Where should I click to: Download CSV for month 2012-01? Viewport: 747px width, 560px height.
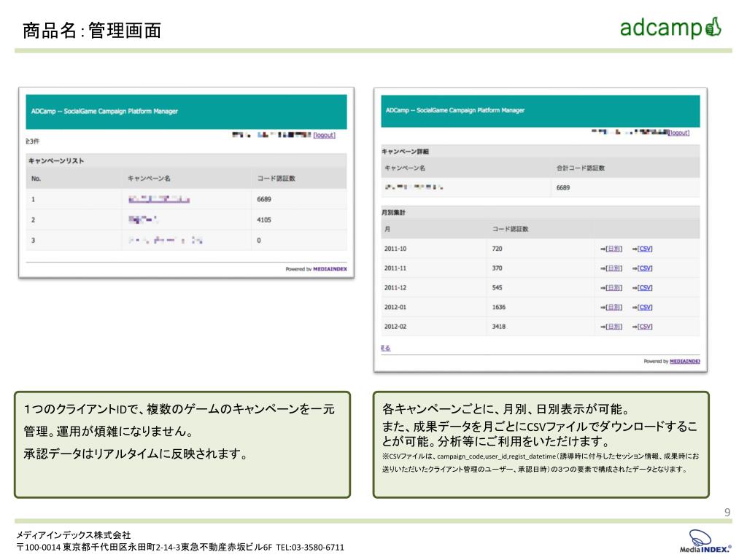(645, 307)
